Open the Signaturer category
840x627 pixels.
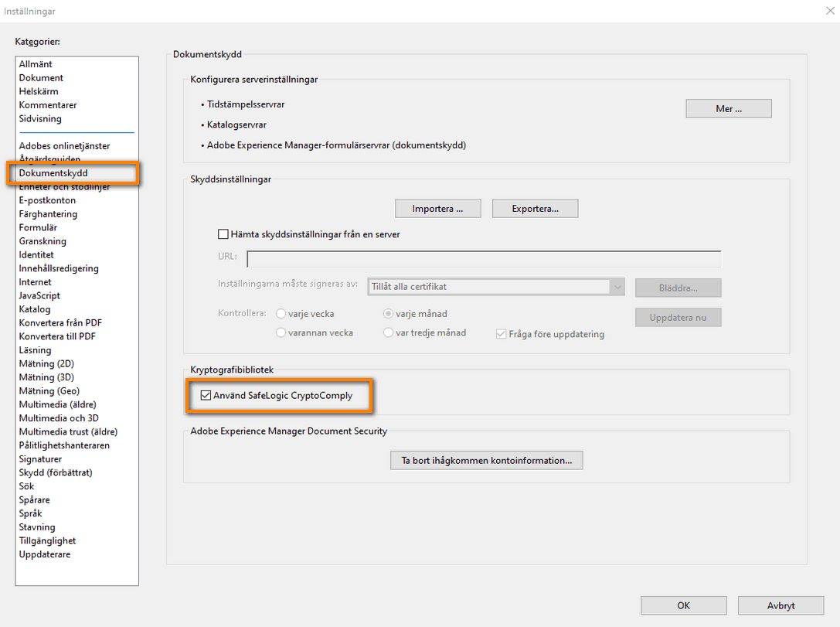41,458
